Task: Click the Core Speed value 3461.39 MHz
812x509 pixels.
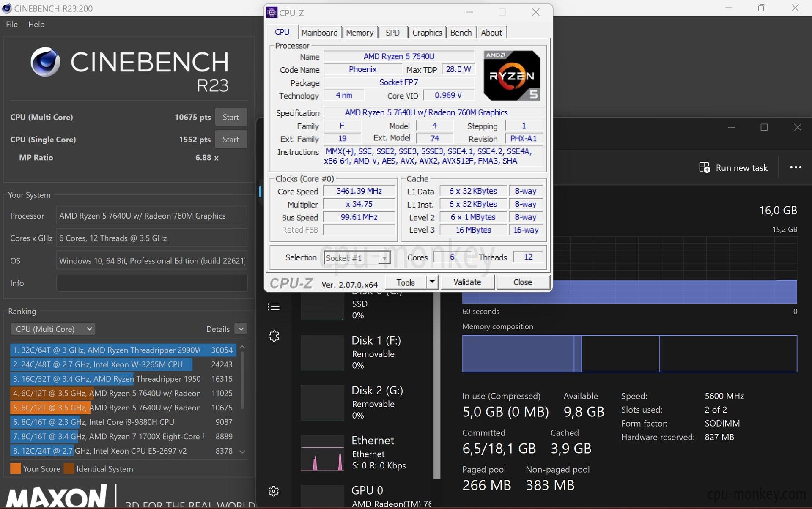Action: 359,191
